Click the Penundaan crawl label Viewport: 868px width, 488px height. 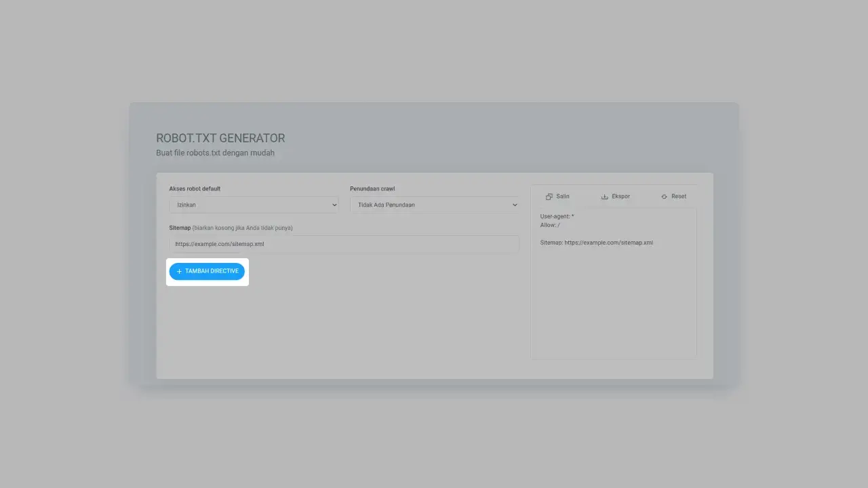[x=372, y=188]
